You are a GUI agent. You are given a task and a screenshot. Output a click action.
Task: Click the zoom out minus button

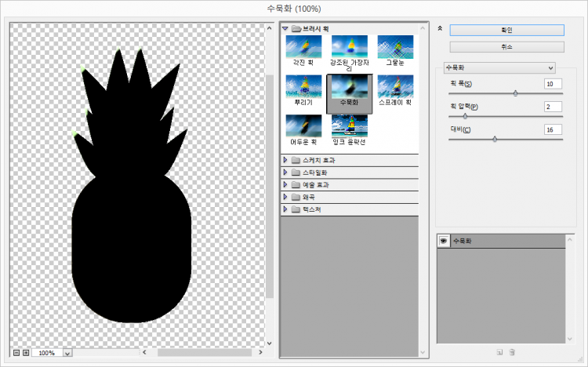click(16, 353)
